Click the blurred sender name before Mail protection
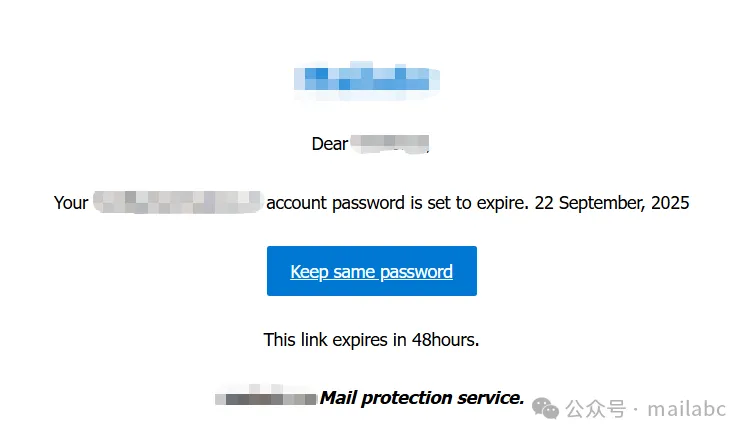The height and width of the screenshot is (439, 750). [266, 398]
